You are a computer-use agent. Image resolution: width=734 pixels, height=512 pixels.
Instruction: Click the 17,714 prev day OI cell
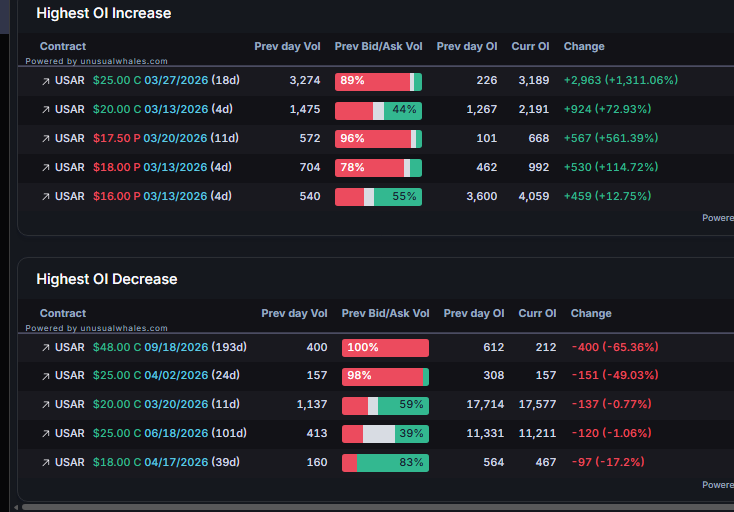[x=485, y=404]
